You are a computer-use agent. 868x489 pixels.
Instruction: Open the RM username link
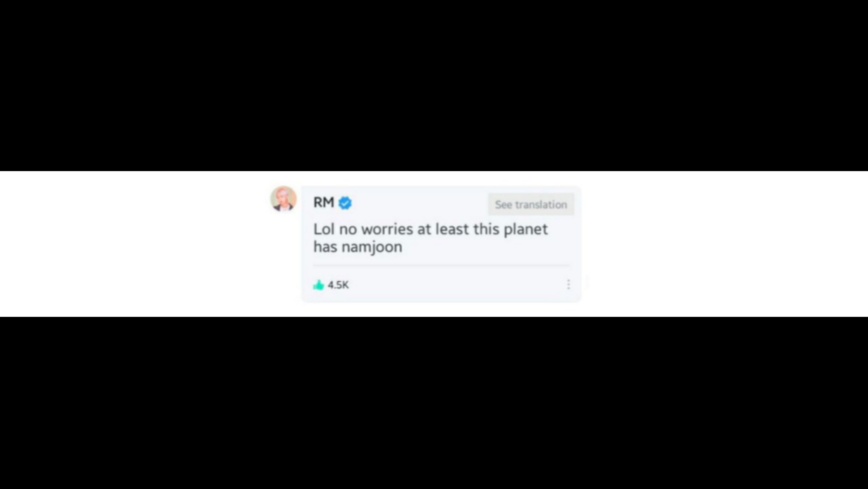click(x=324, y=202)
